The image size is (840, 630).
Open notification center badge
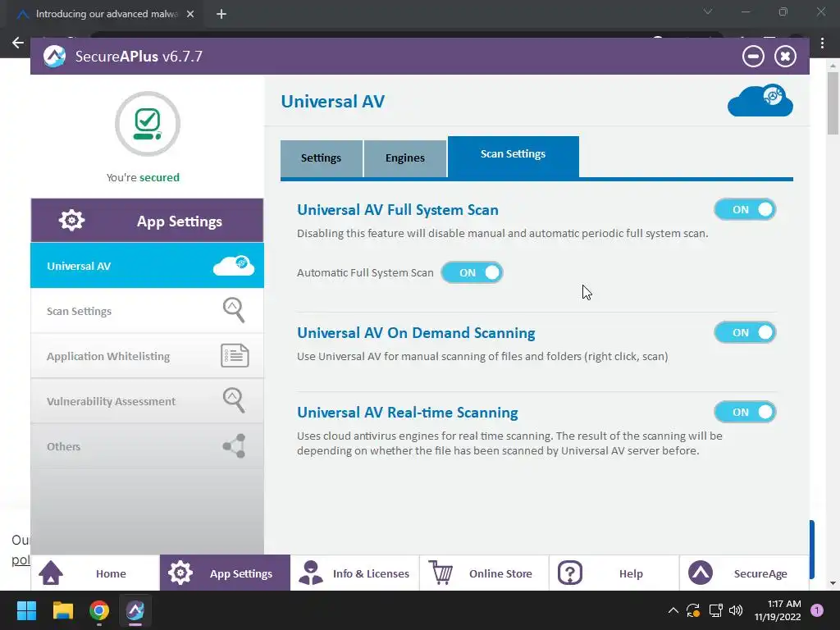[817, 610]
